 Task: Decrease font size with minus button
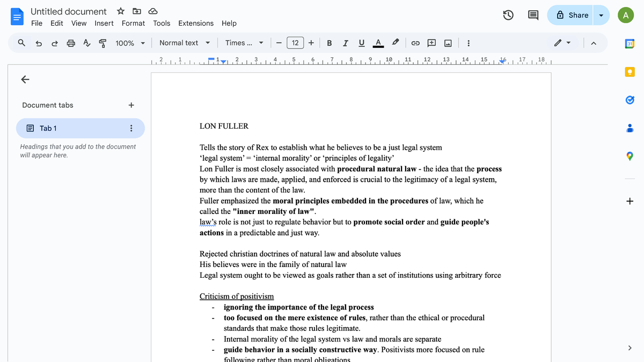pos(279,43)
